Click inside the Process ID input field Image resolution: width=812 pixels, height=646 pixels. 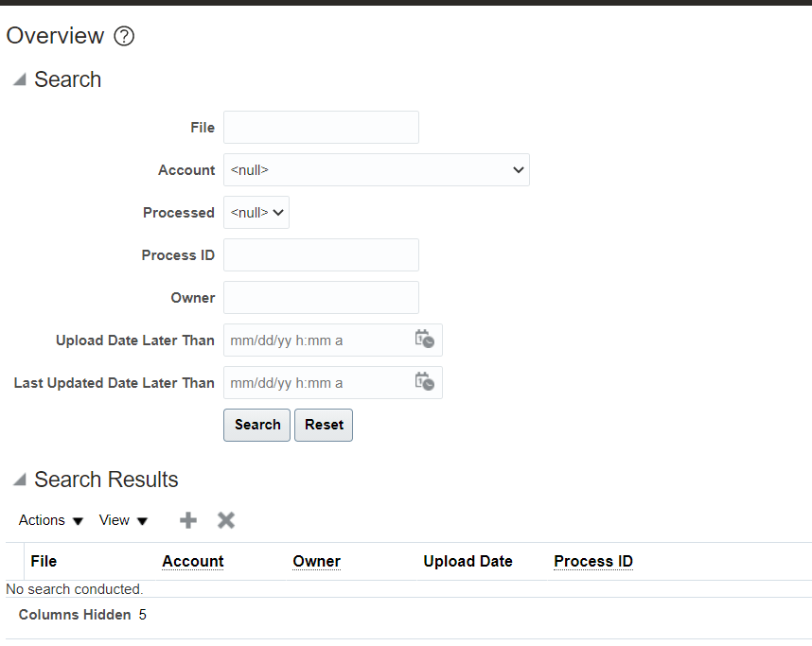point(320,254)
